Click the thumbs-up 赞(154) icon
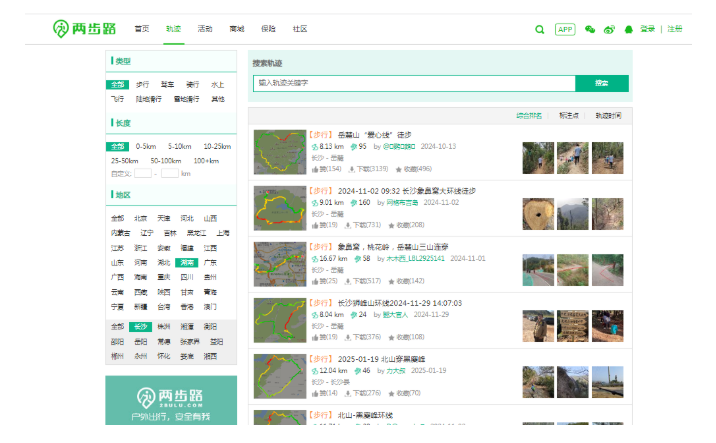Viewport: 716px width, 443px height. 315,169
